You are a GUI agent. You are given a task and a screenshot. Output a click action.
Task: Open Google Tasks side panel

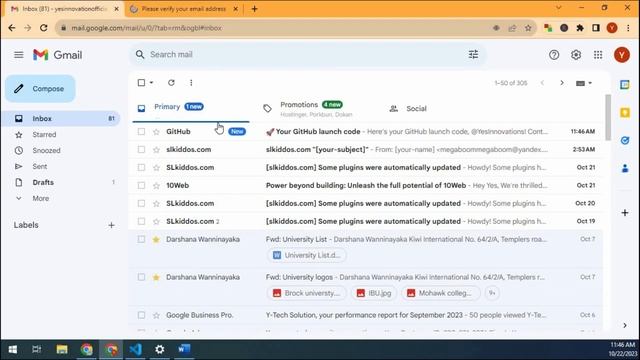click(x=624, y=140)
